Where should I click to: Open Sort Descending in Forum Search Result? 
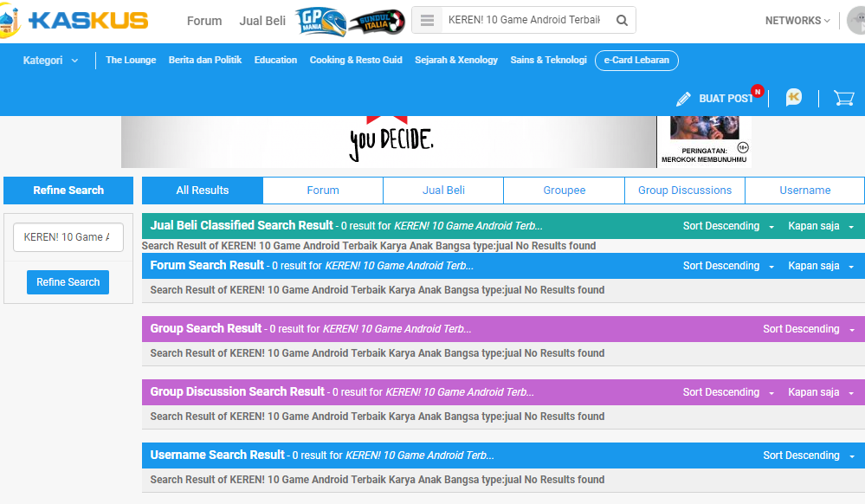coord(728,266)
